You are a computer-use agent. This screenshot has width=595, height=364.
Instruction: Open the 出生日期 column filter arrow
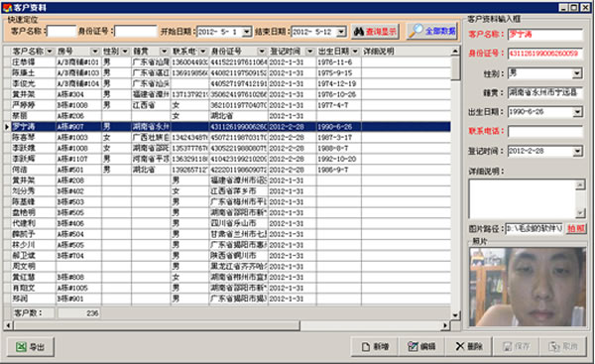click(x=355, y=52)
